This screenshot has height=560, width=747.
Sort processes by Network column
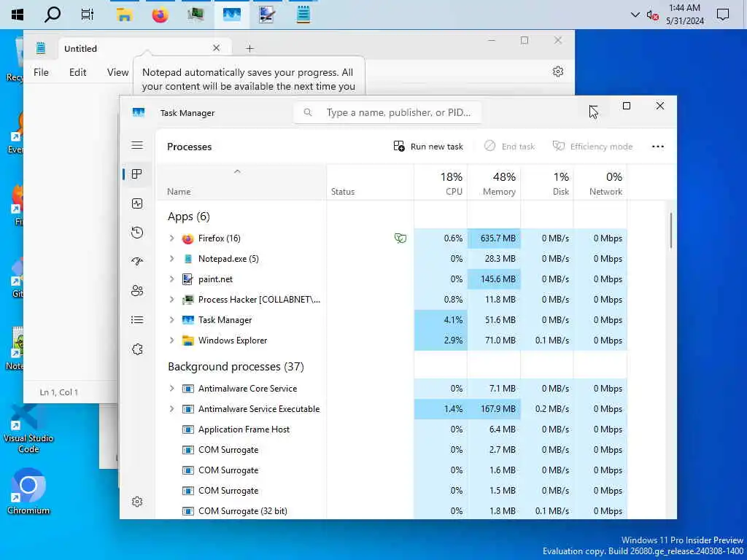601,182
